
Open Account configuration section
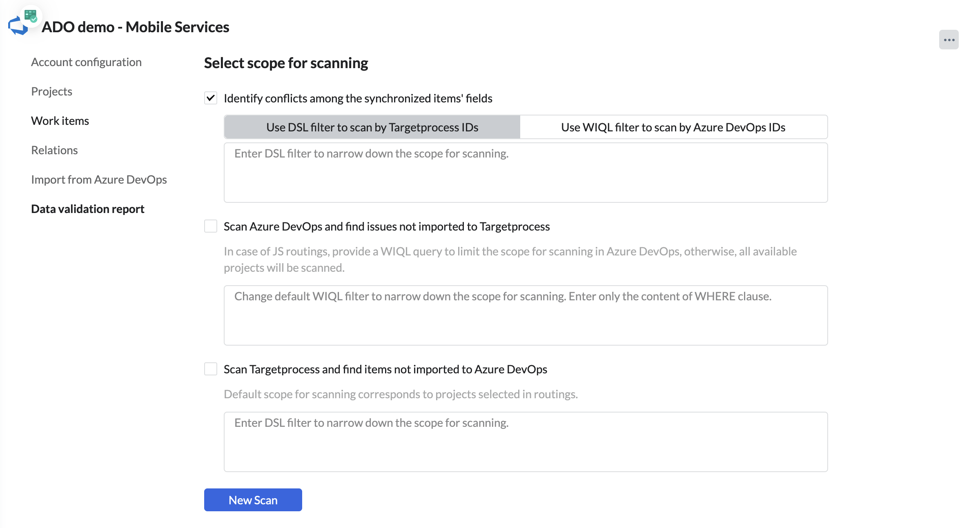coord(86,62)
